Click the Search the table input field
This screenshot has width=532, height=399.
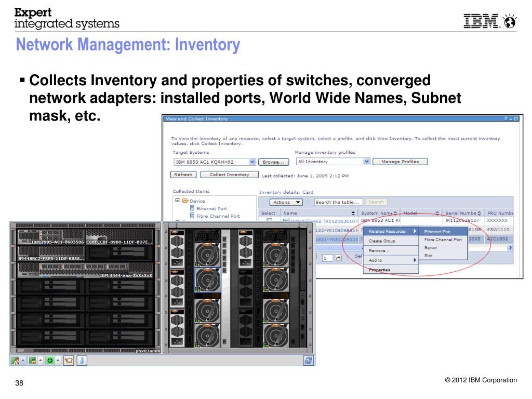pyautogui.click(x=338, y=202)
